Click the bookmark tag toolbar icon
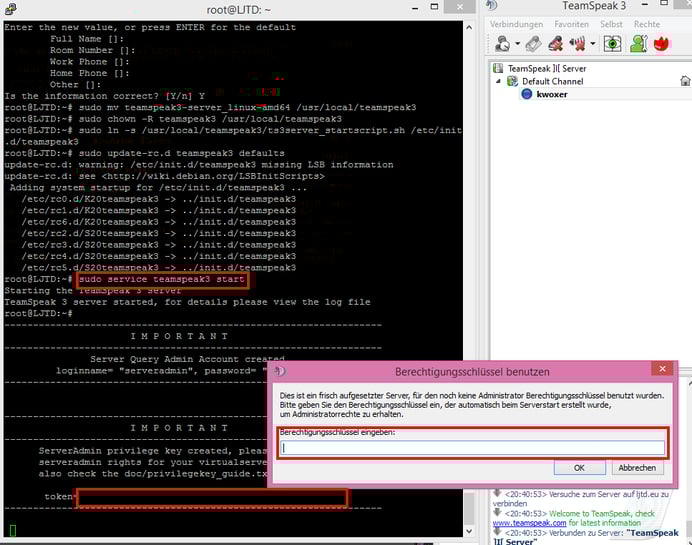This screenshot has width=692, height=545. [x=534, y=44]
